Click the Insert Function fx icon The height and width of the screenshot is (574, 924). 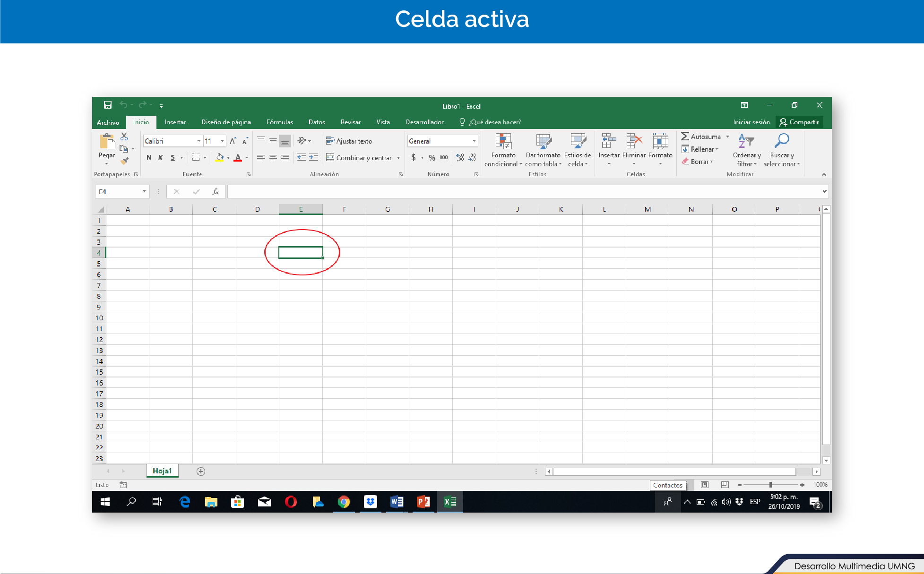coord(216,191)
